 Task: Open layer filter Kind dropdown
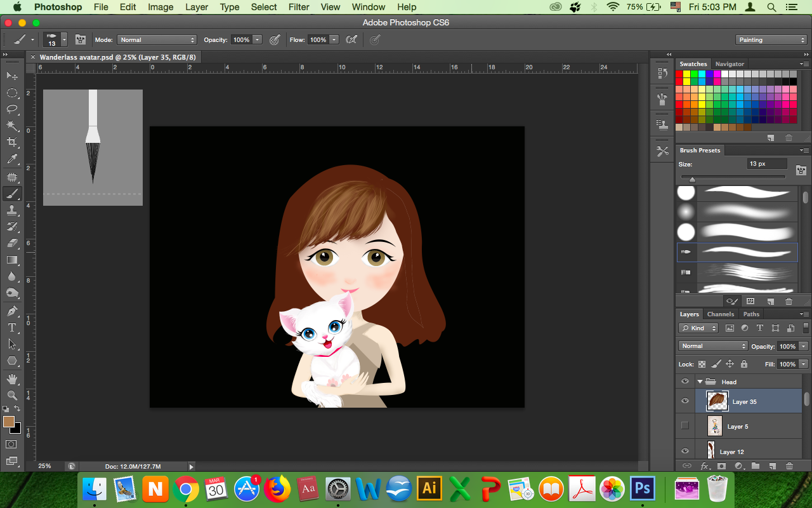click(x=698, y=328)
